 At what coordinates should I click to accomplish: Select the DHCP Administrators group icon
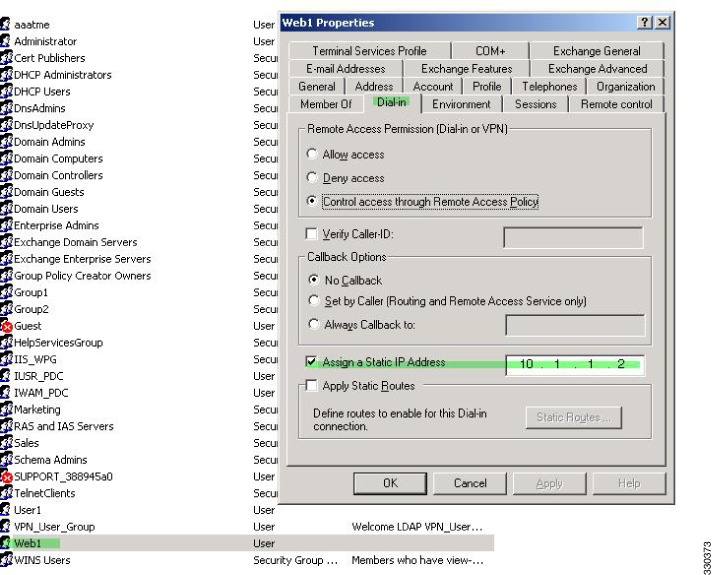coord(6,75)
